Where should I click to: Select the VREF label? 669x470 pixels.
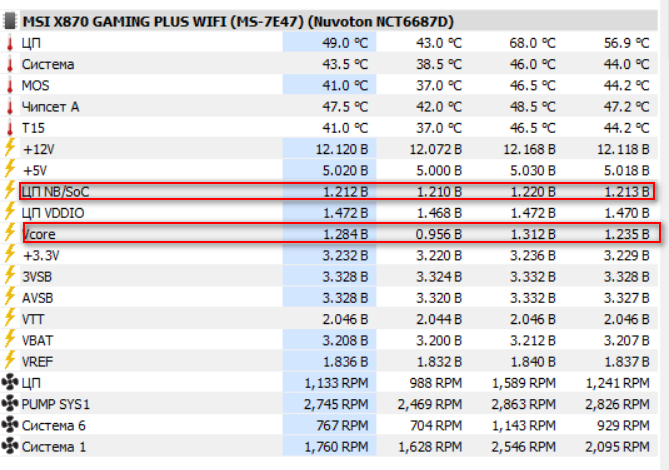[38, 362]
